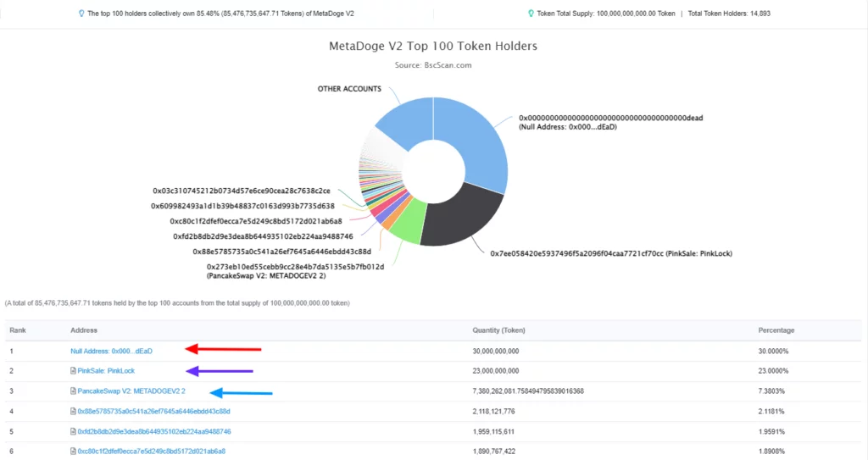Open the PinkSale: PinkLock address link
Image resolution: width=868 pixels, height=460 pixels.
tap(106, 370)
